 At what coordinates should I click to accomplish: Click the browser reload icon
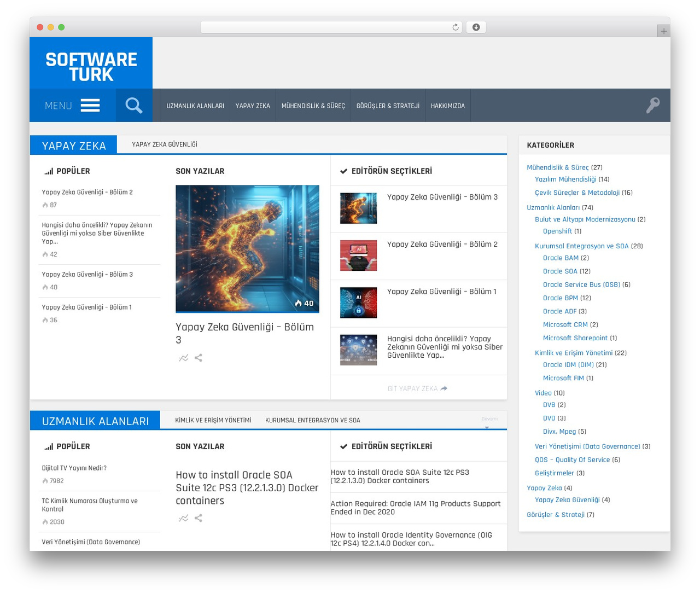(456, 27)
